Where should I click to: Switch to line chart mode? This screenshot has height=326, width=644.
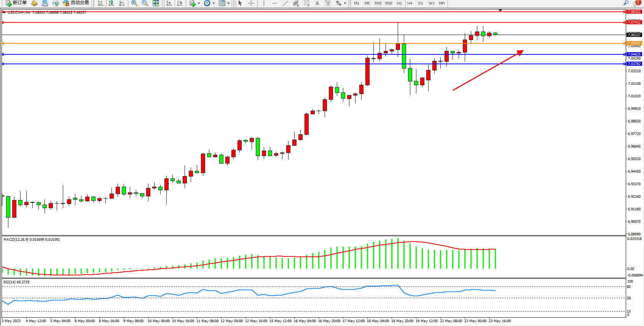[122, 3]
